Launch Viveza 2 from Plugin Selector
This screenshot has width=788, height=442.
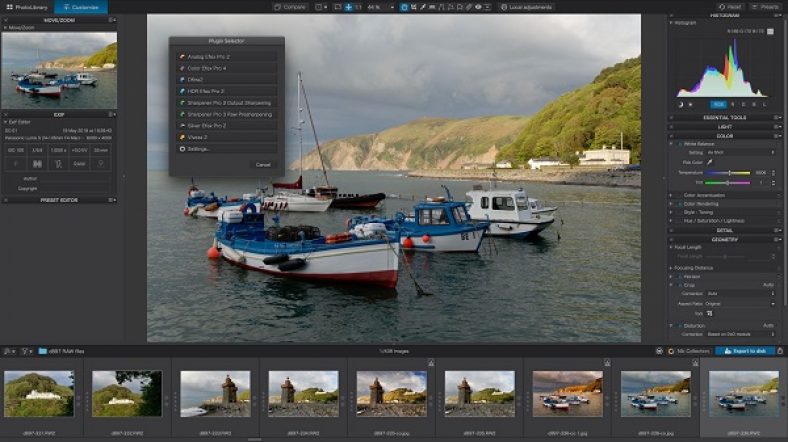(x=196, y=137)
